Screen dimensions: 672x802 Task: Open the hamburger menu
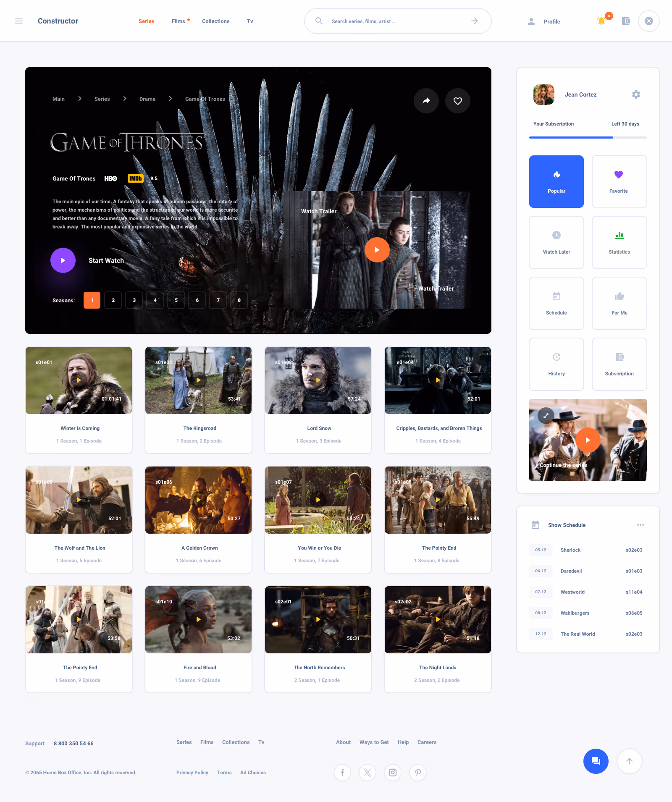19,21
